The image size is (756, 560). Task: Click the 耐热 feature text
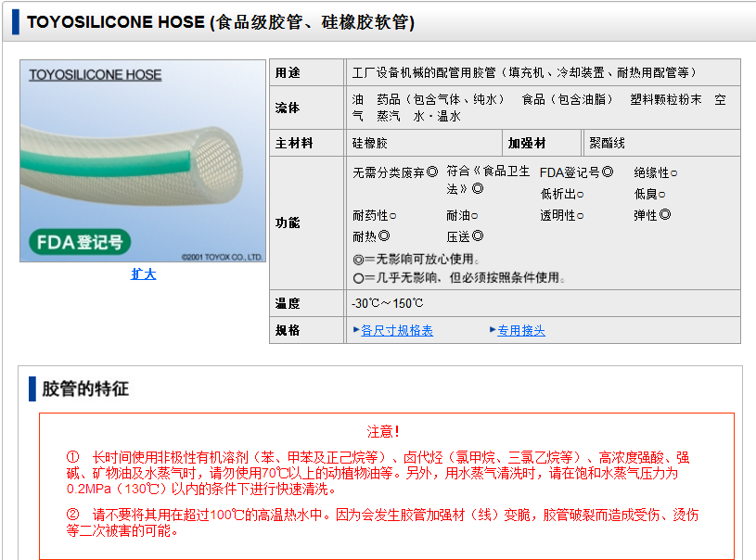[x=371, y=236]
